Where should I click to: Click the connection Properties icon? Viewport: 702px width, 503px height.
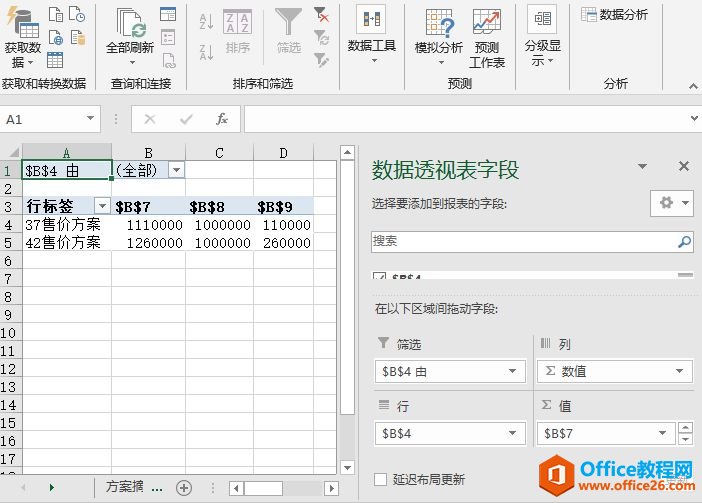168,38
